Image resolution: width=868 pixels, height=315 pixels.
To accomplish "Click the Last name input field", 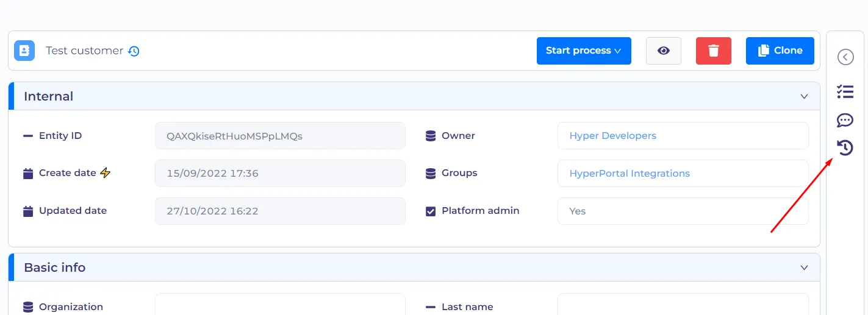I will coord(683,304).
